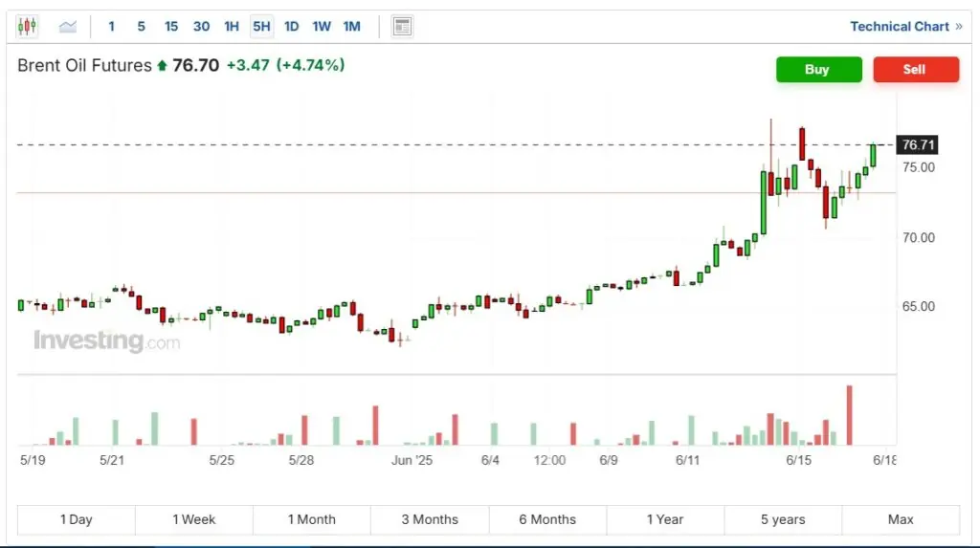Click the 5/28 date label
This screenshot has width=980, height=548.
coord(301,461)
